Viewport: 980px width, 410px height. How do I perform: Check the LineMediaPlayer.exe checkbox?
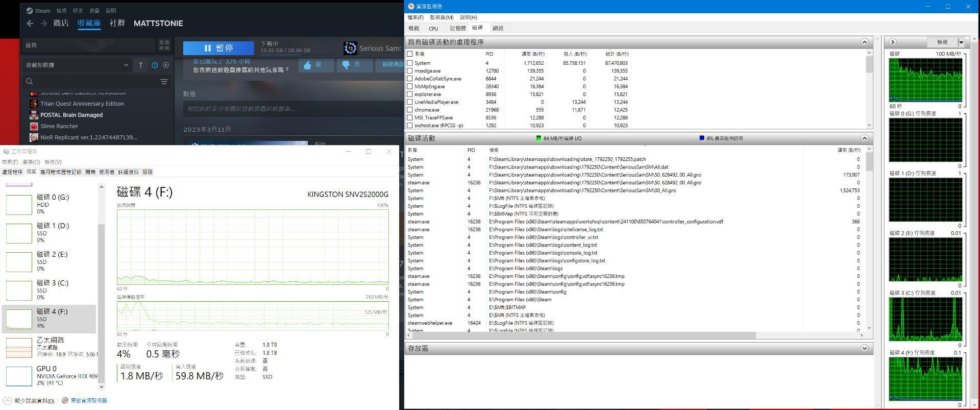point(409,102)
